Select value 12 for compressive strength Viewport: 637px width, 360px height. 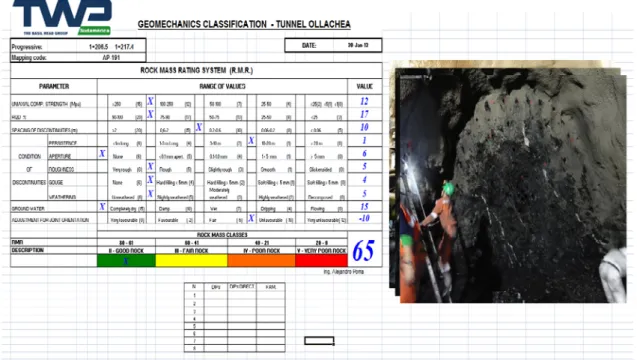click(364, 101)
